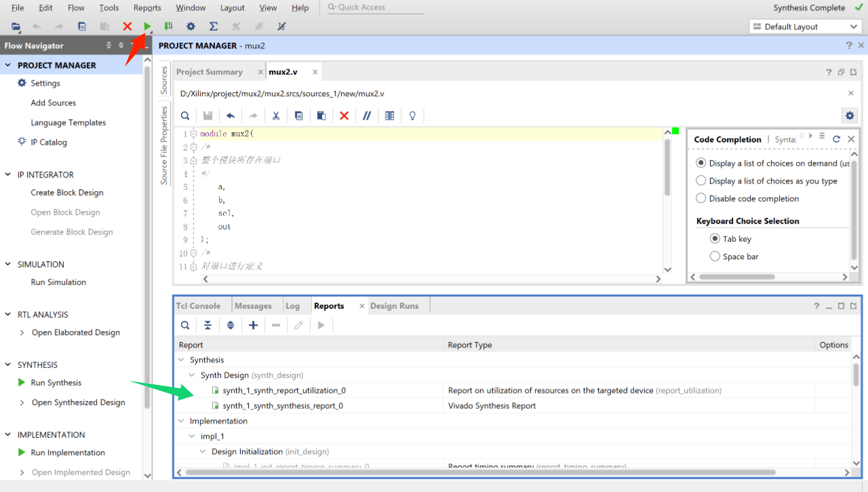The image size is (868, 492).
Task: Click the toggle line comments icon
Action: (366, 116)
